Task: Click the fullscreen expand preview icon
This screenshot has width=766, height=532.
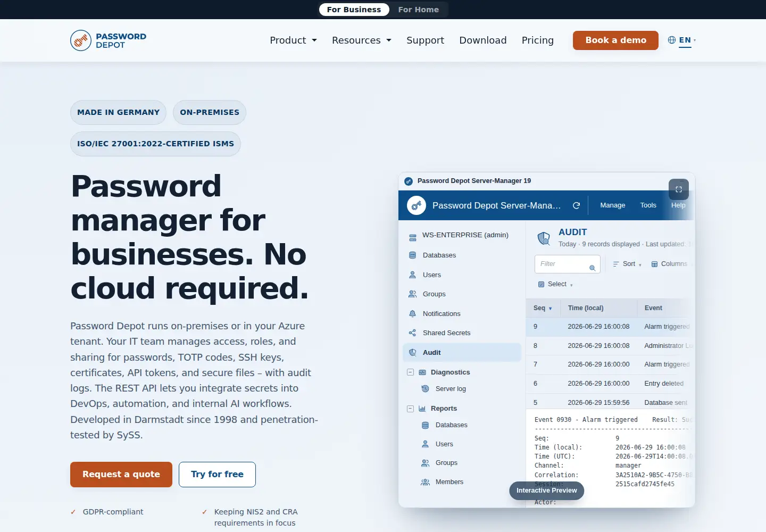Action: [679, 189]
